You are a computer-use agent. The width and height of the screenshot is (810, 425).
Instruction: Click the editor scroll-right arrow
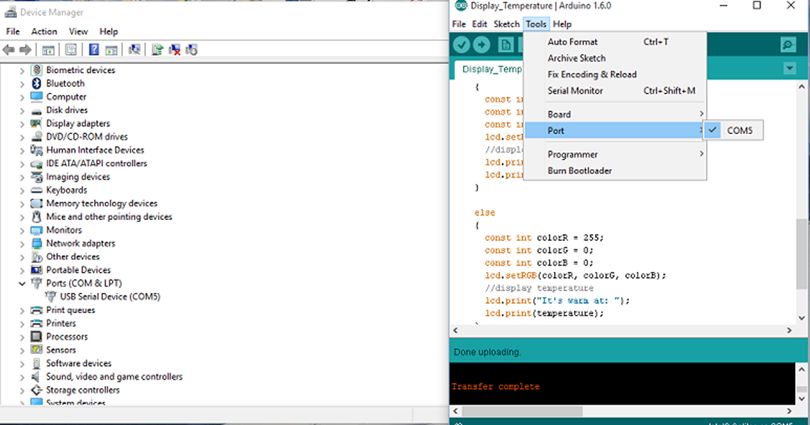point(789,330)
